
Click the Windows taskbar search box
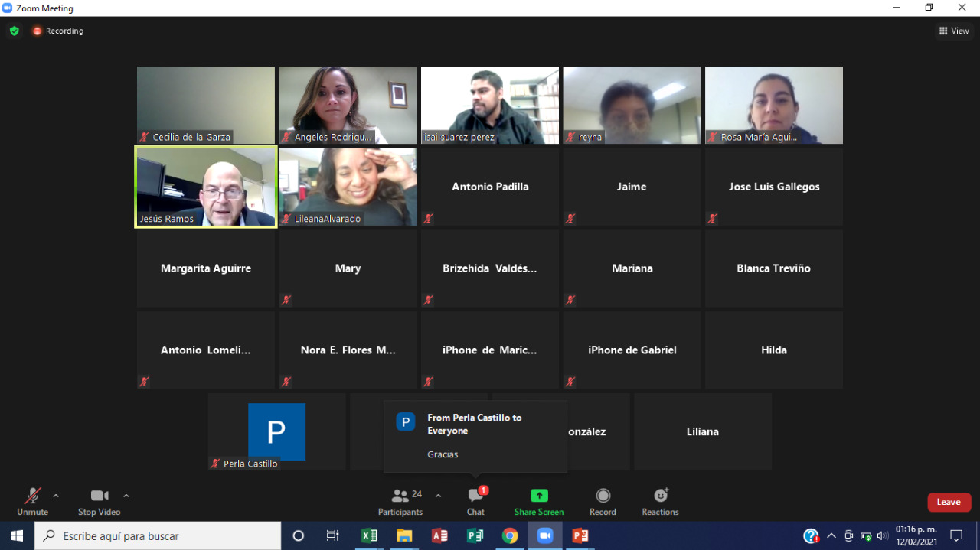click(x=158, y=535)
